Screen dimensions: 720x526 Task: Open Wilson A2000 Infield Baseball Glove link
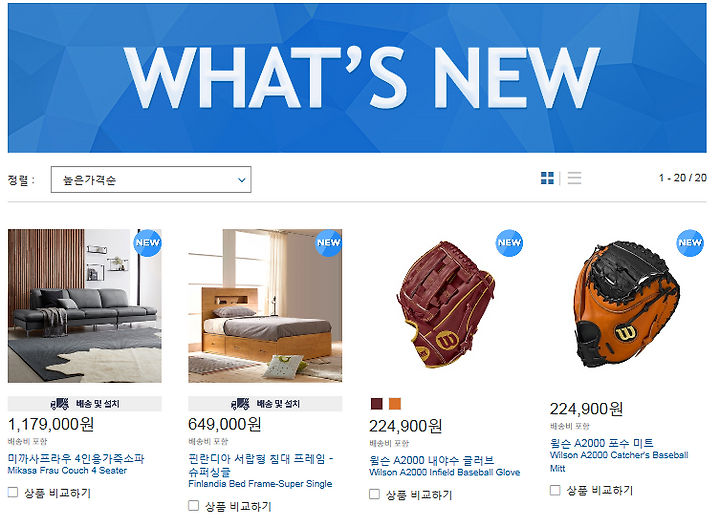(x=444, y=472)
